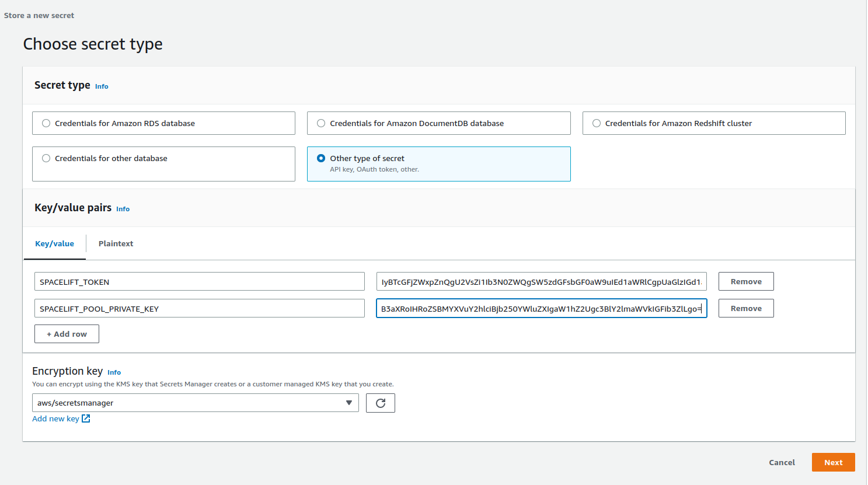Click the Add row button

tap(67, 334)
